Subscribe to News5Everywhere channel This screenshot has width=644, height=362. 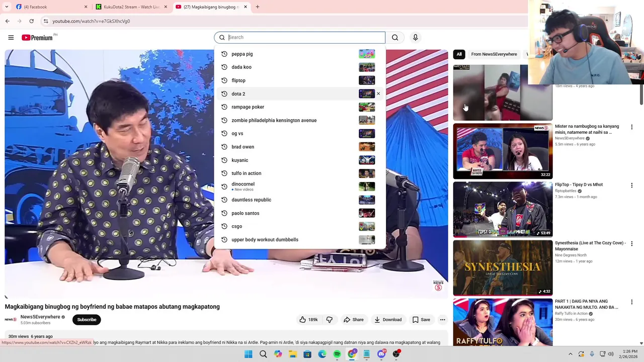(87, 319)
